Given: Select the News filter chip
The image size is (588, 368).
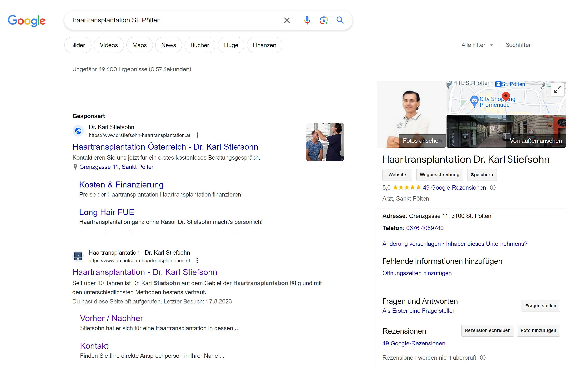Looking at the screenshot, I should click(169, 45).
